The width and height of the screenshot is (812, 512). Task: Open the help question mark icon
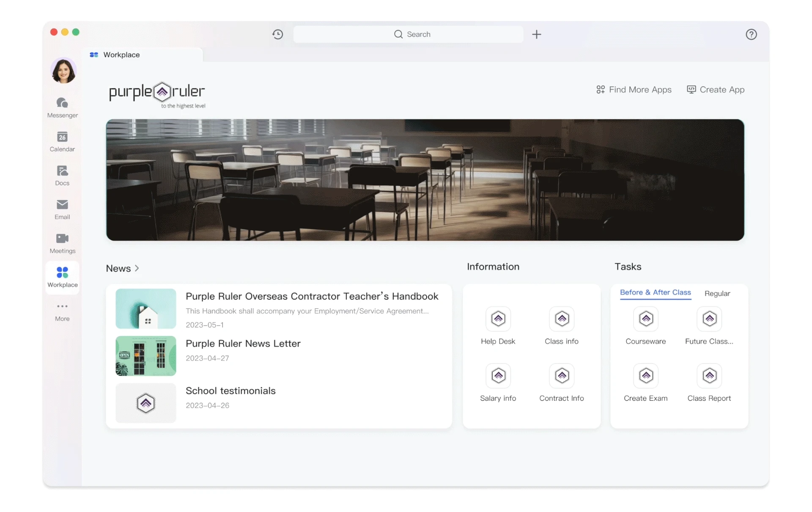click(751, 34)
